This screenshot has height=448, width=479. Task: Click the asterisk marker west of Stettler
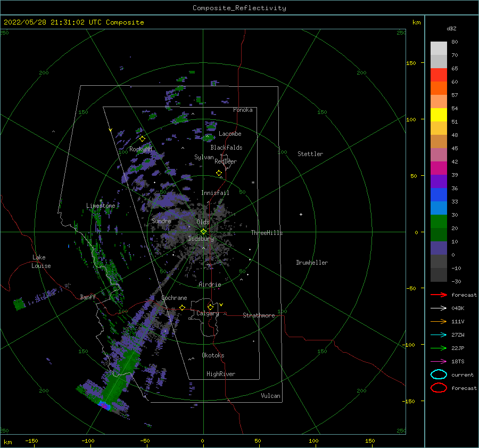point(253,183)
